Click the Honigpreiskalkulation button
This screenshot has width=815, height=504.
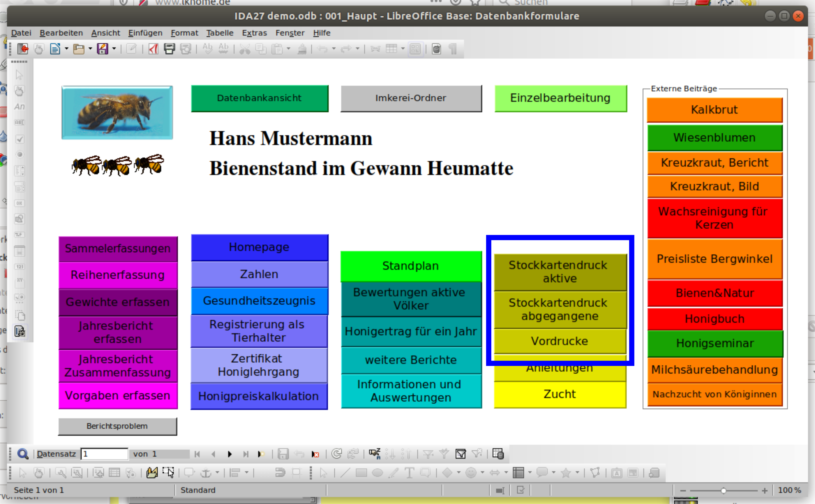(259, 396)
